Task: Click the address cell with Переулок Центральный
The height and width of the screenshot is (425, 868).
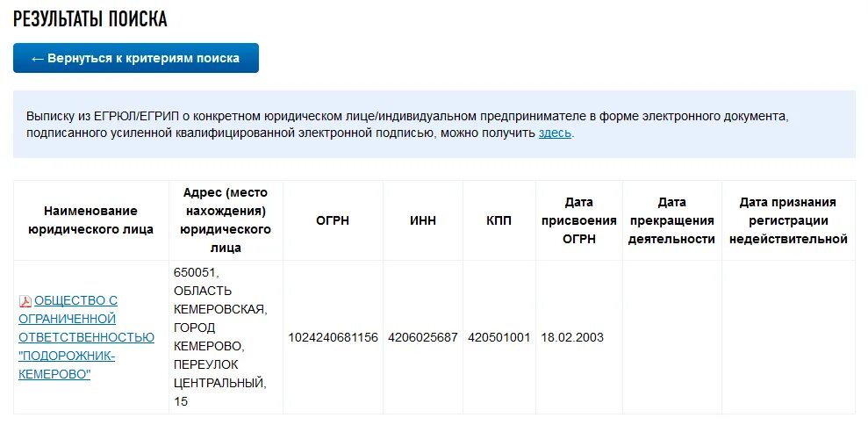Action: tap(219, 337)
